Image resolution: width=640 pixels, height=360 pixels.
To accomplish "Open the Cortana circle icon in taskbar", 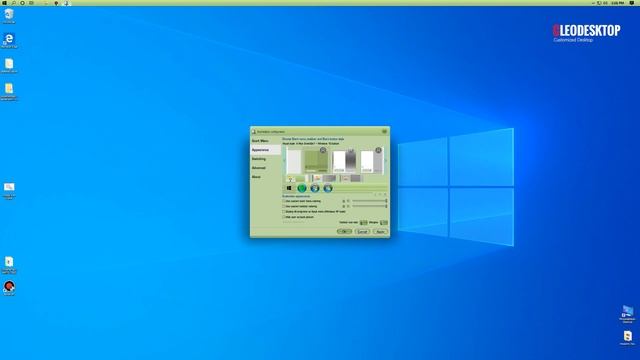I will [22, 3].
